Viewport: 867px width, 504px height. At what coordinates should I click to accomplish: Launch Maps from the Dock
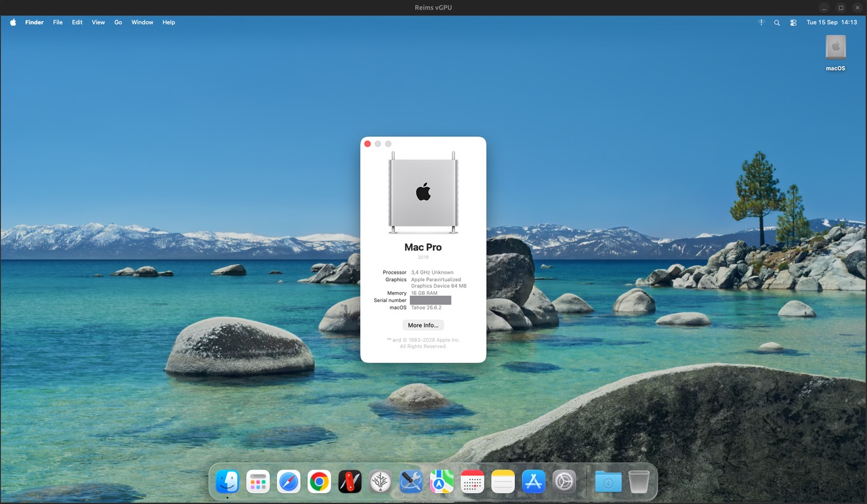pos(442,482)
